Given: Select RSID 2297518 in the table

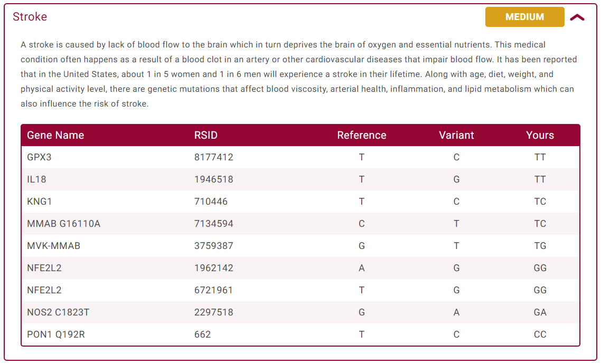Looking at the screenshot, I should click(213, 312).
